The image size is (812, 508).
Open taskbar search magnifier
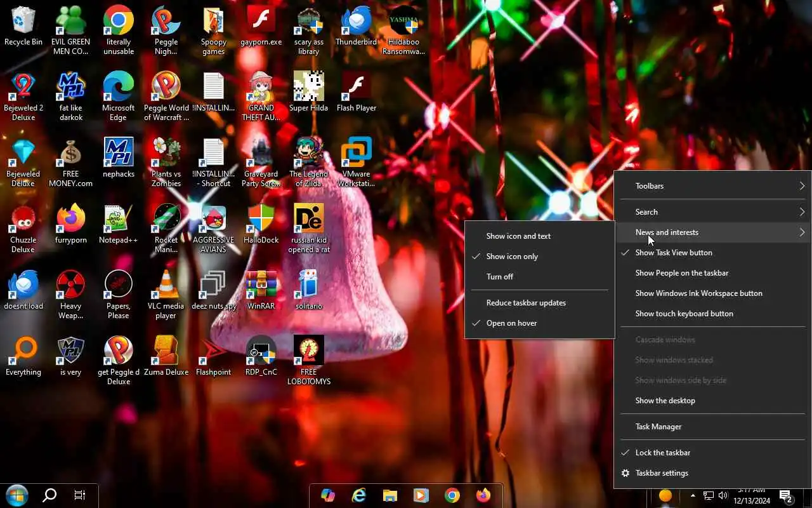[x=49, y=495]
